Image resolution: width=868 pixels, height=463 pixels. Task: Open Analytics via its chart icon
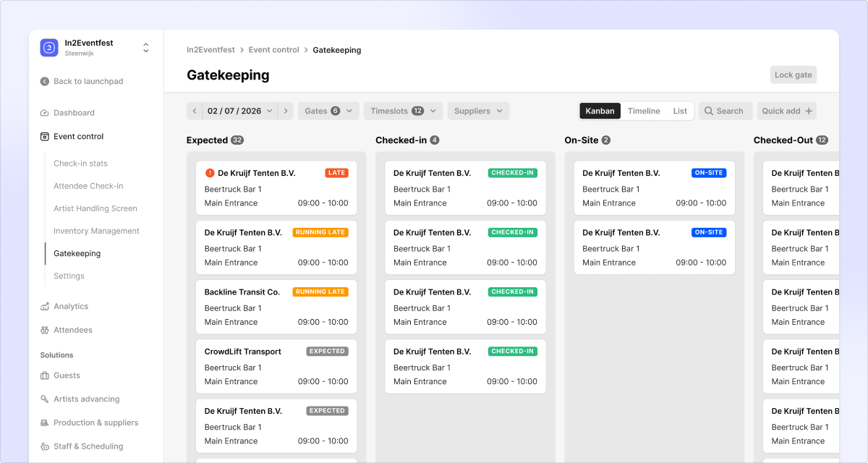pos(43,306)
